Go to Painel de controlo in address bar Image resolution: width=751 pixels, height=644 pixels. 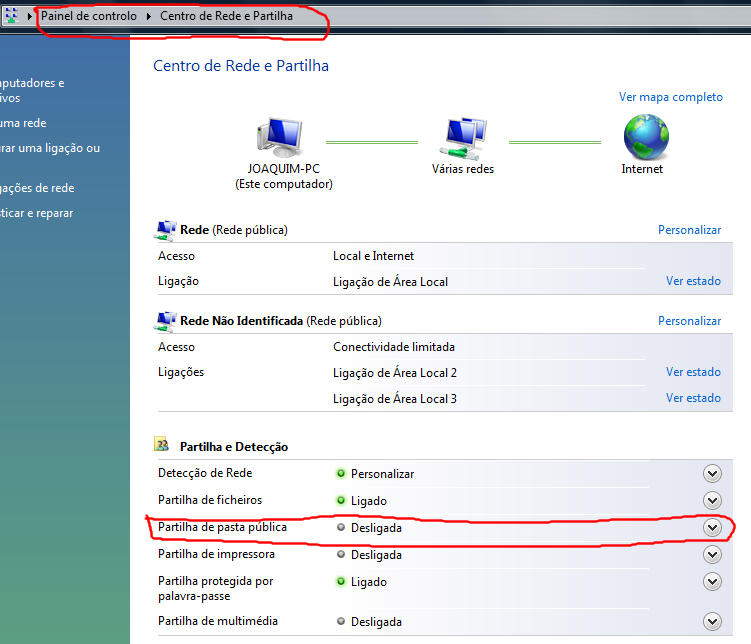[x=89, y=16]
